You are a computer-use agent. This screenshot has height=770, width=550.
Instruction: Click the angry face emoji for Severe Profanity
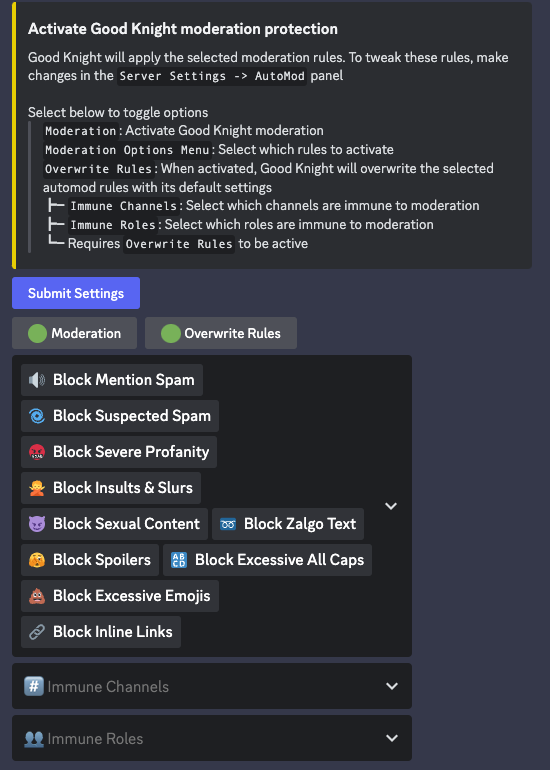37,452
